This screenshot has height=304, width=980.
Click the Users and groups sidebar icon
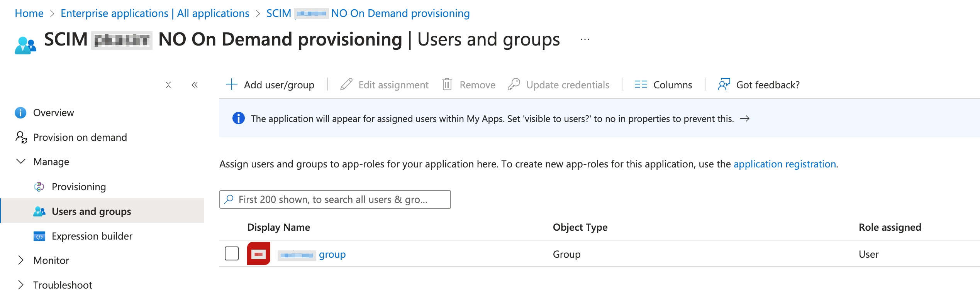[x=39, y=211]
